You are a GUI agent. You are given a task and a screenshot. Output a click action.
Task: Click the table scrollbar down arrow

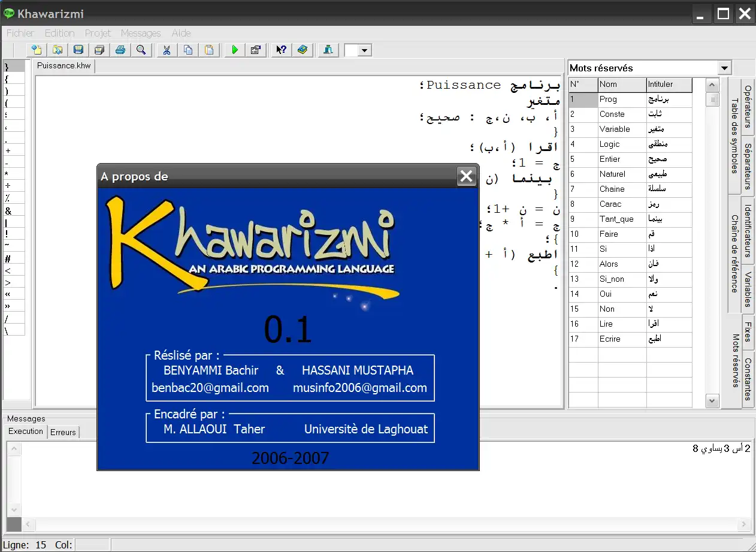coord(712,401)
